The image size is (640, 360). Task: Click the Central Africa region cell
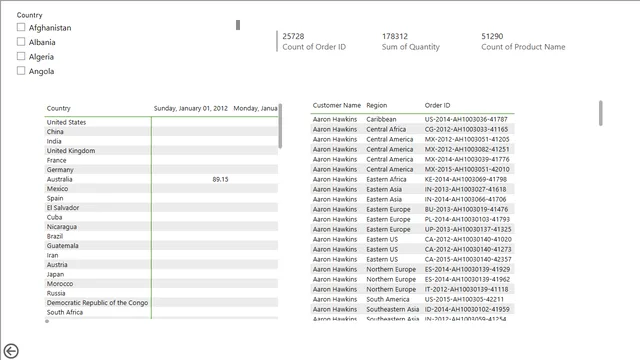(x=386, y=129)
